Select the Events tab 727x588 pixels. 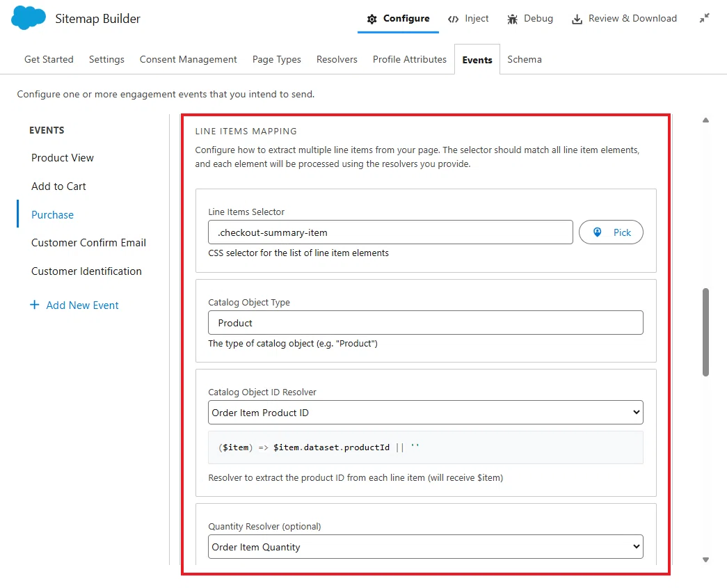tap(477, 60)
